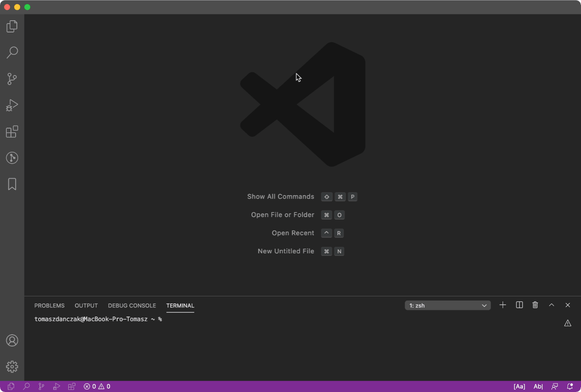This screenshot has height=392, width=581.
Task: Click the status bar Extensions icon
Action: [72, 386]
